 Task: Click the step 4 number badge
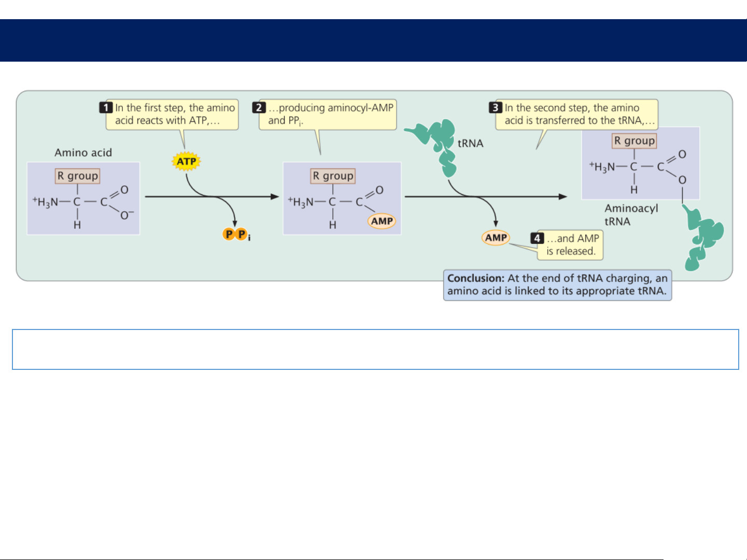537,238
